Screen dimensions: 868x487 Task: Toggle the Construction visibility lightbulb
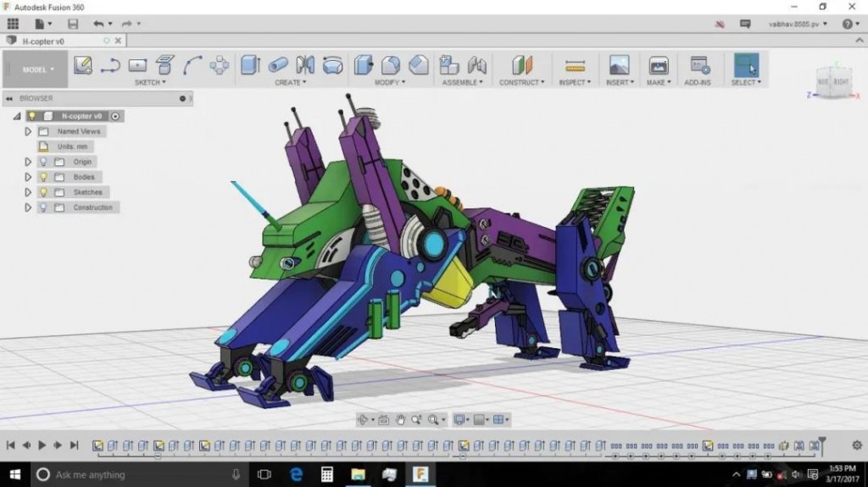(43, 208)
